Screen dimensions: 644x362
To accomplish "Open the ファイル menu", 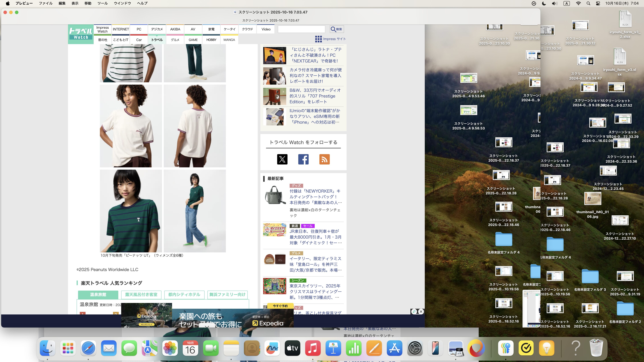I will [x=46, y=3].
